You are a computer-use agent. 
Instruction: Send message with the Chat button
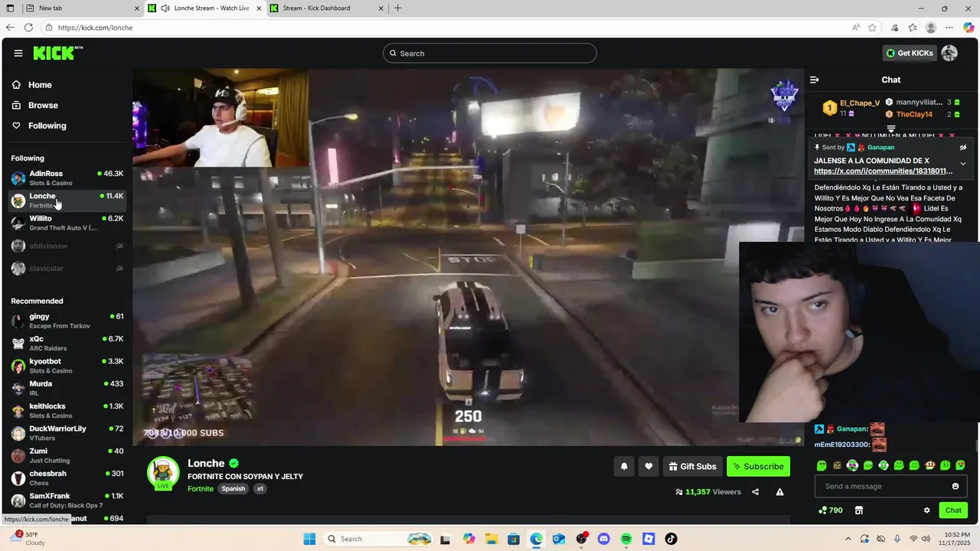953,510
